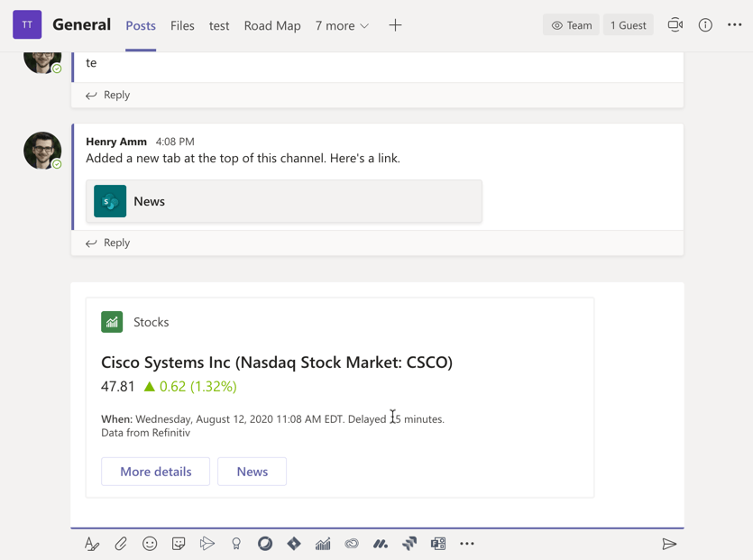
Task: Open the Stocks chart app in compose bar
Action: coord(323,544)
